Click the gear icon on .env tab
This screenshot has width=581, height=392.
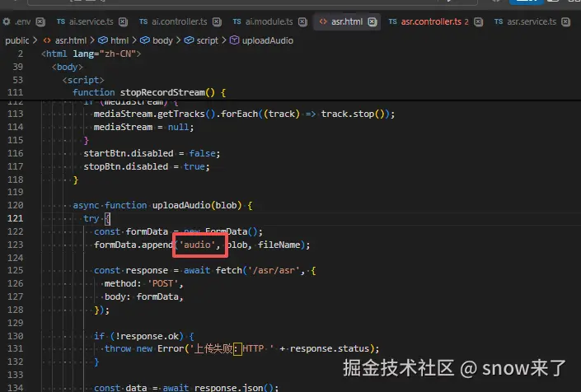point(7,21)
